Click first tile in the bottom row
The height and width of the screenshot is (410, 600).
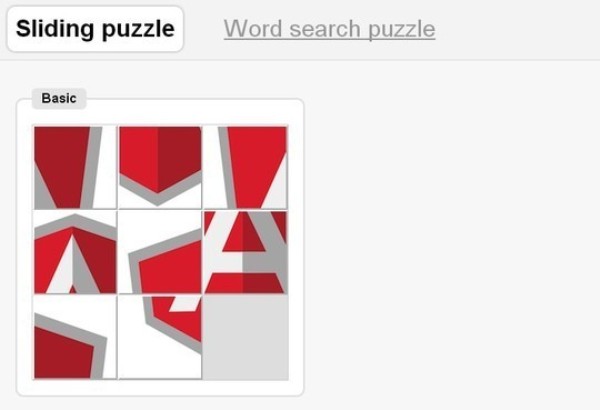[x=75, y=338]
